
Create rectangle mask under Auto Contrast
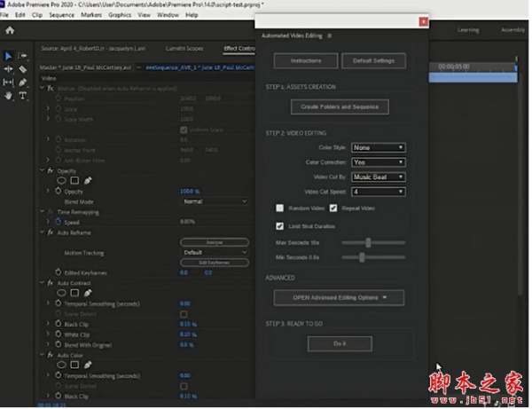pos(74,293)
